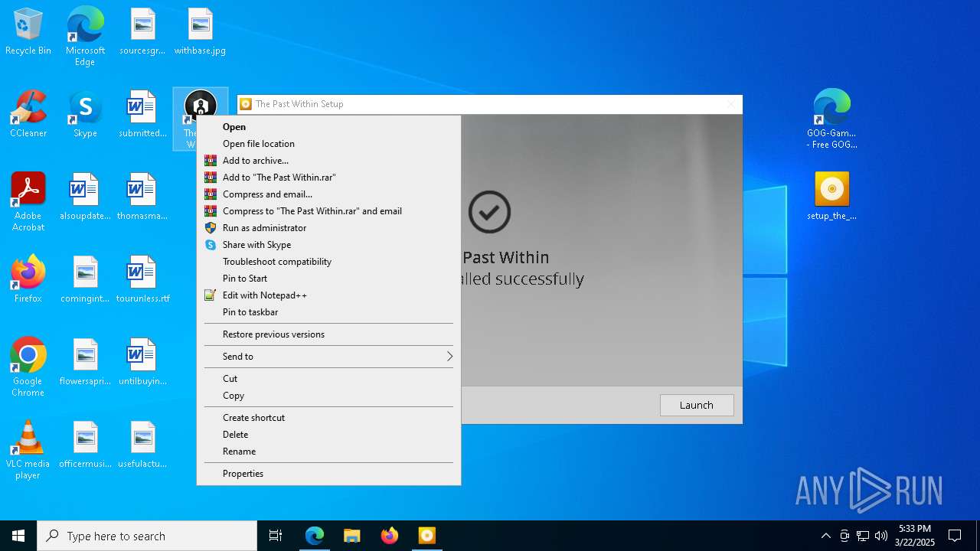This screenshot has height=551, width=980.
Task: Select the tourunless.rtf document icon
Action: click(142, 280)
